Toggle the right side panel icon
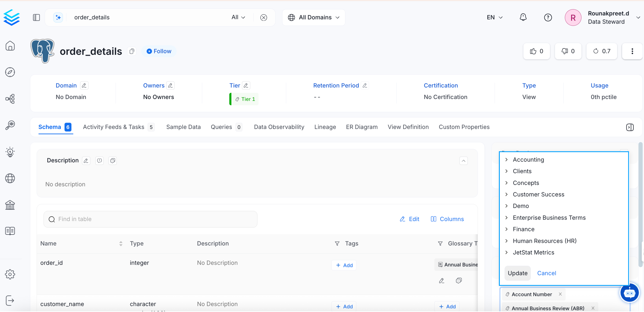Screen dimensions: 644x312 click(x=630, y=127)
